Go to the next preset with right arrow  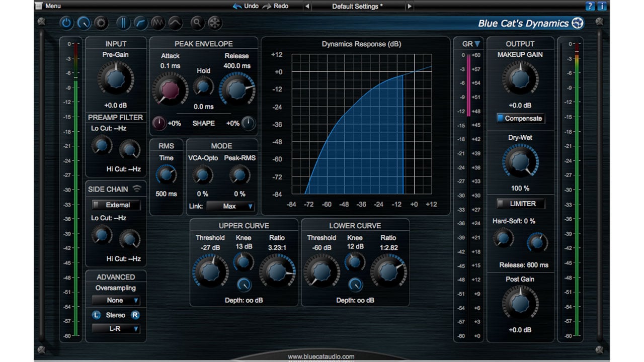click(409, 6)
